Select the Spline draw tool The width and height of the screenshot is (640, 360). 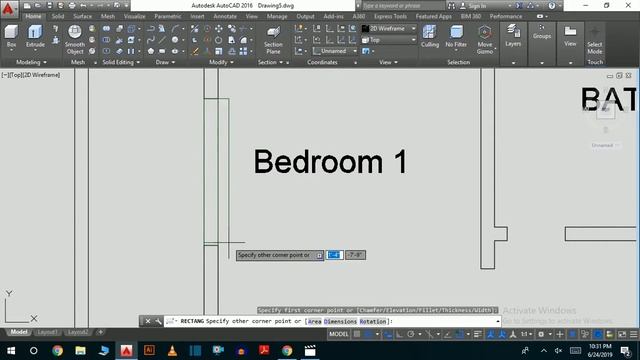(151, 40)
